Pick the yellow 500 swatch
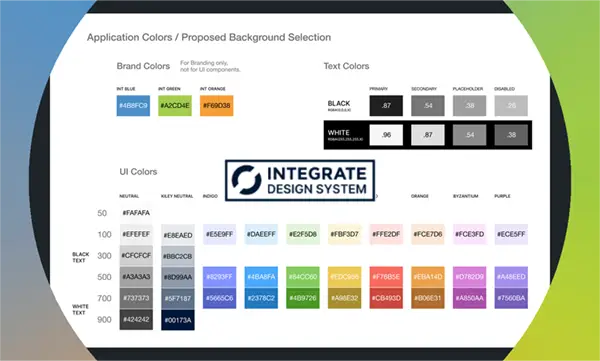 click(345, 277)
